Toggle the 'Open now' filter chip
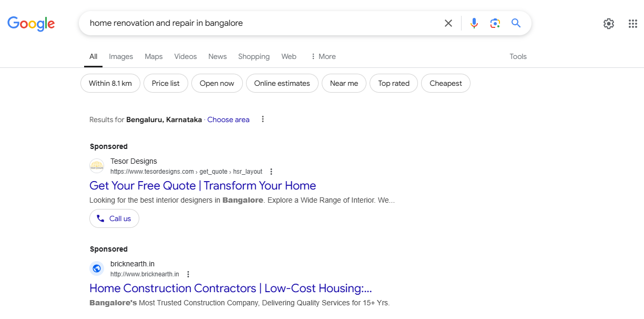 tap(217, 83)
